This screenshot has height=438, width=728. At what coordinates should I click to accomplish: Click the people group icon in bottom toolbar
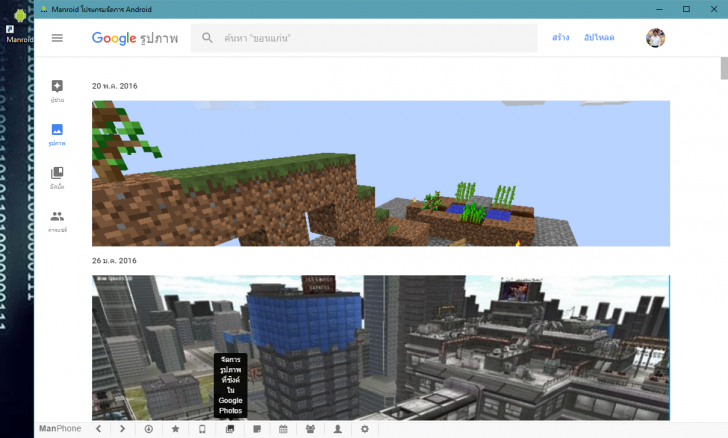(310, 429)
